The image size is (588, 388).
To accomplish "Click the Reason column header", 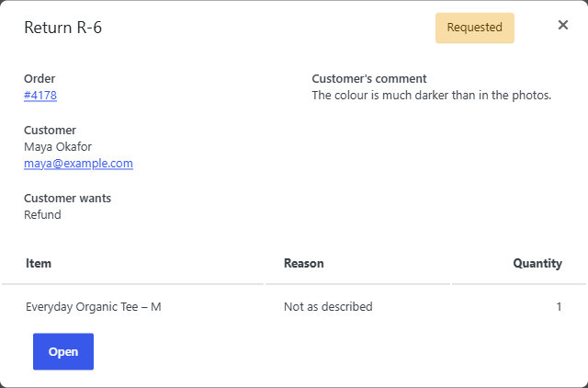I will [x=304, y=264].
